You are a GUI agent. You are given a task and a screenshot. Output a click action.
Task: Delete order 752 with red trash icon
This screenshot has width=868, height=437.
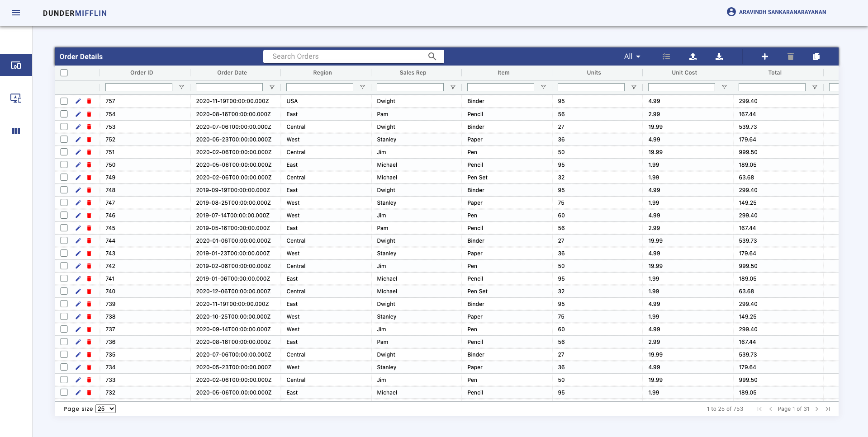(89, 140)
